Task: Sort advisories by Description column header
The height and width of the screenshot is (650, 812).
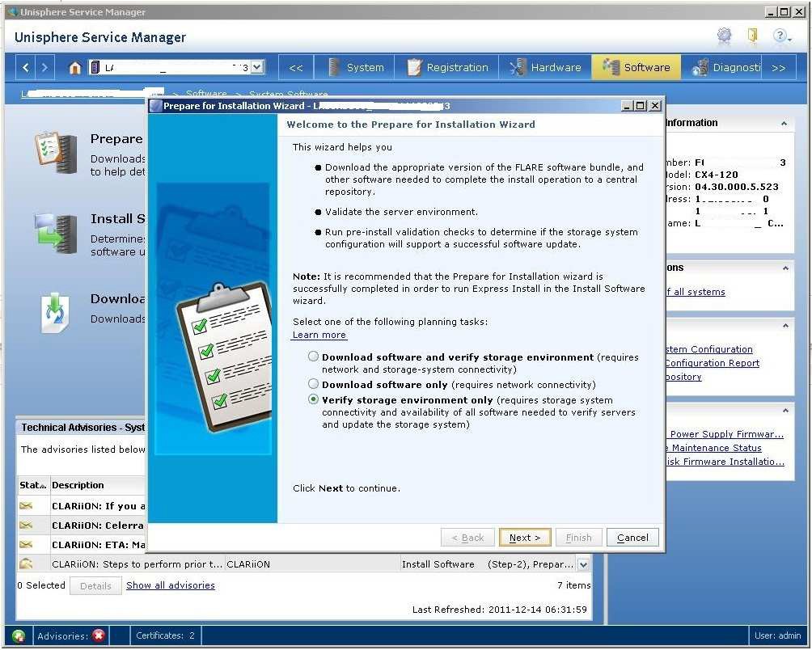Action: 78,485
